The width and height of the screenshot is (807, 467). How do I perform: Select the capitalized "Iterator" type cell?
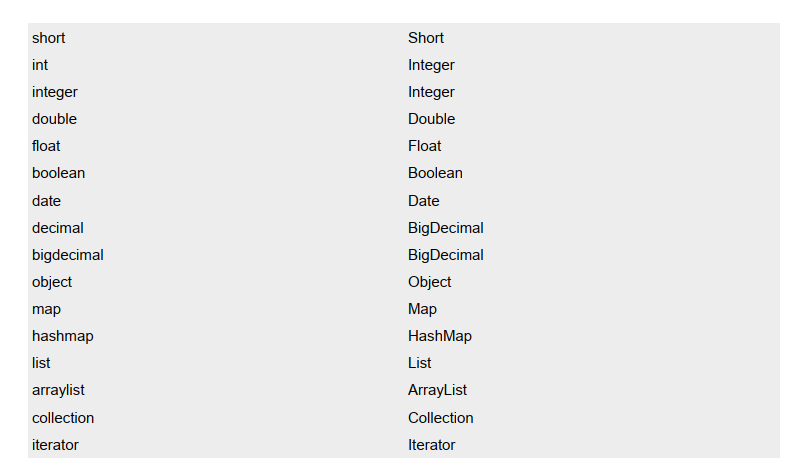pos(432,445)
